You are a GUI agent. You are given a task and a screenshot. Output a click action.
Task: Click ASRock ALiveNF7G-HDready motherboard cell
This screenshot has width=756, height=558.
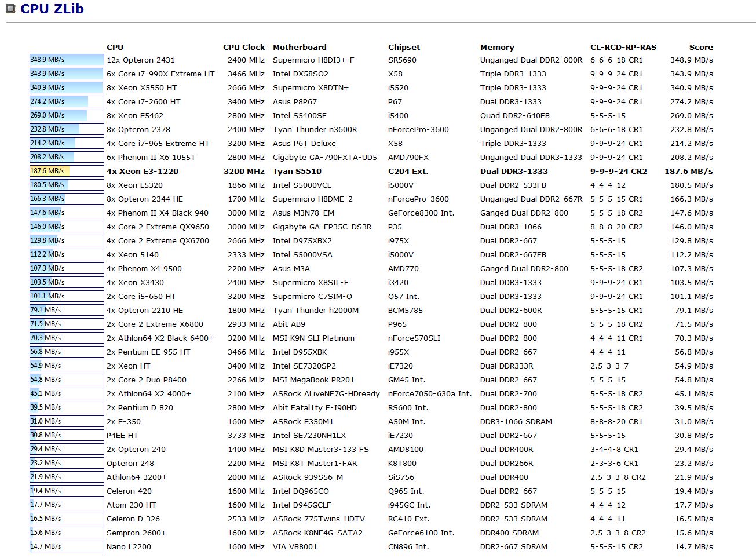[x=326, y=393]
